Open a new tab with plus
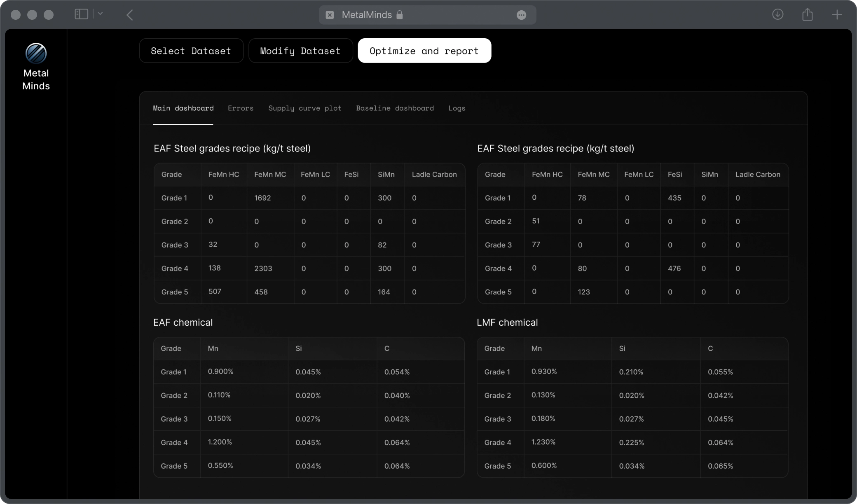Image resolution: width=857 pixels, height=504 pixels. coord(837,15)
